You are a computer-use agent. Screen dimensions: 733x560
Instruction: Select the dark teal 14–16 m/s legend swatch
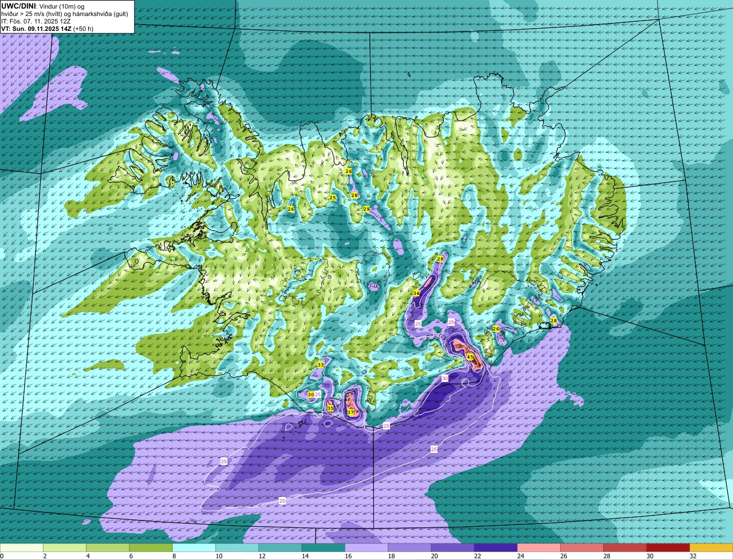(324, 547)
